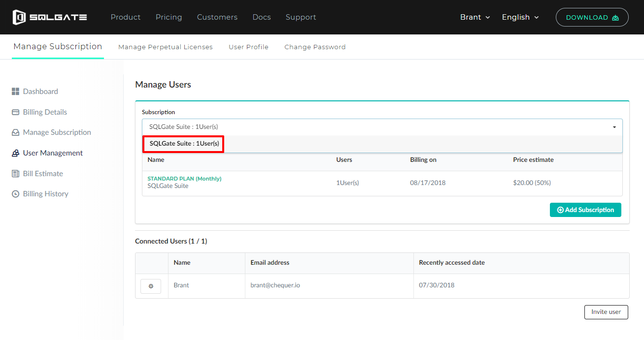Click the price estimate $20.00 (50%)
The height and width of the screenshot is (340, 644).
532,183
